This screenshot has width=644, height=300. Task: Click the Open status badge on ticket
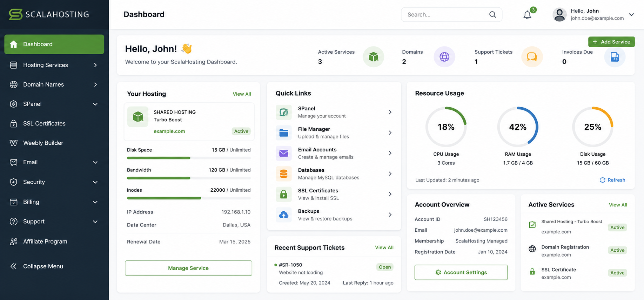click(x=385, y=267)
